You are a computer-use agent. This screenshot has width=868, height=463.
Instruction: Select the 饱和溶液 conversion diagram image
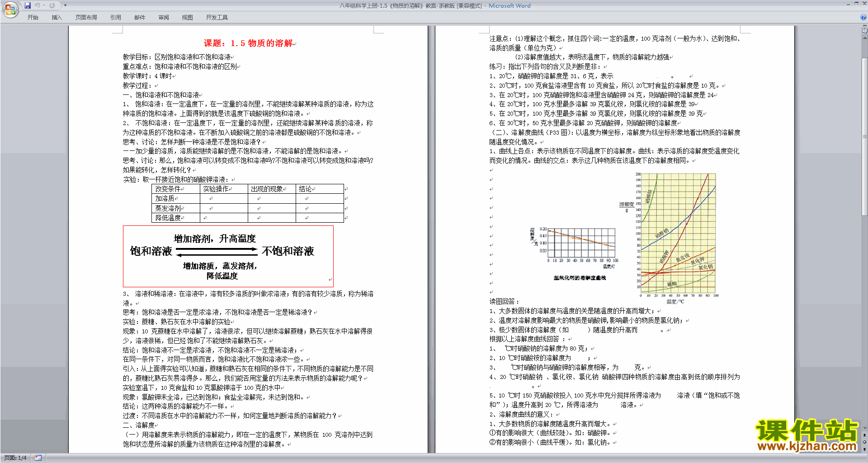[x=228, y=256]
